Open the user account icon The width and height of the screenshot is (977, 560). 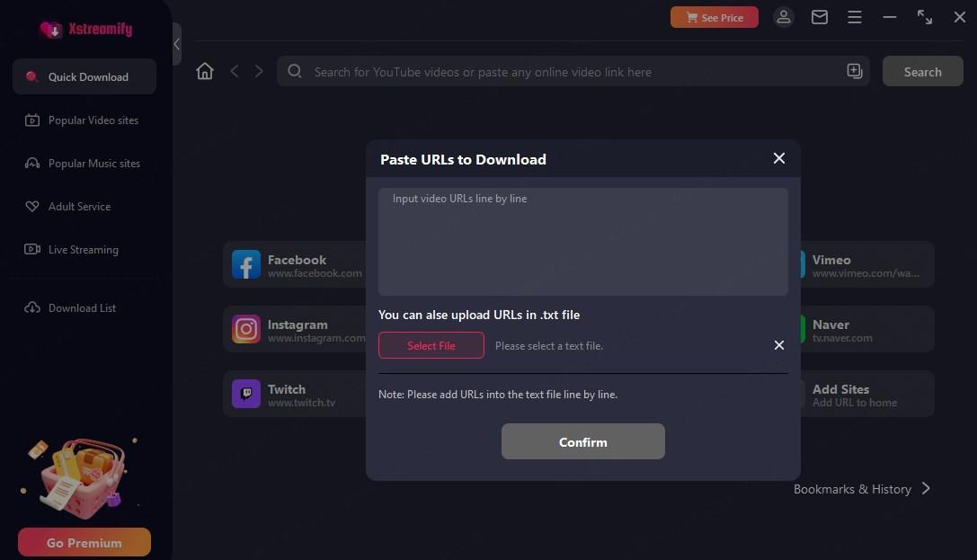click(783, 17)
